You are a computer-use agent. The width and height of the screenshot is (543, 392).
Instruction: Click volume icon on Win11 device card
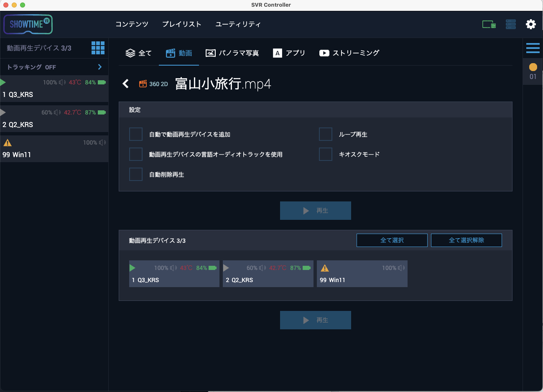tap(401, 268)
